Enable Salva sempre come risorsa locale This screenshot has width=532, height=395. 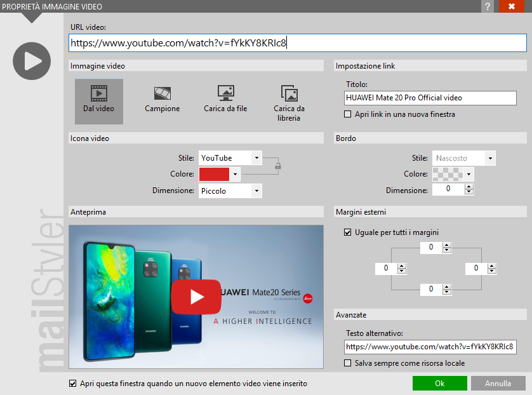(x=347, y=363)
